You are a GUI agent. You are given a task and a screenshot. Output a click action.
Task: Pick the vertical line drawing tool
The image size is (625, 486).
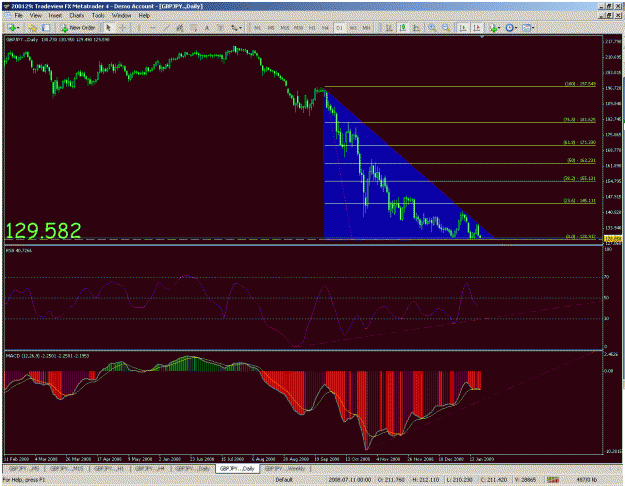pyautogui.click(x=139, y=28)
